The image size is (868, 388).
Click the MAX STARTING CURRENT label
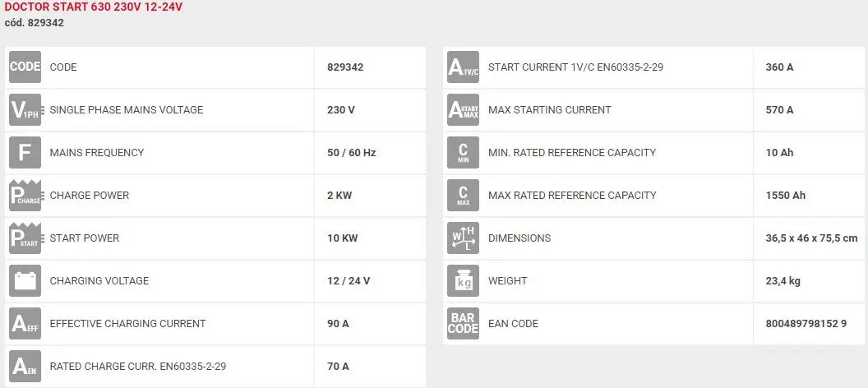pyautogui.click(x=550, y=109)
